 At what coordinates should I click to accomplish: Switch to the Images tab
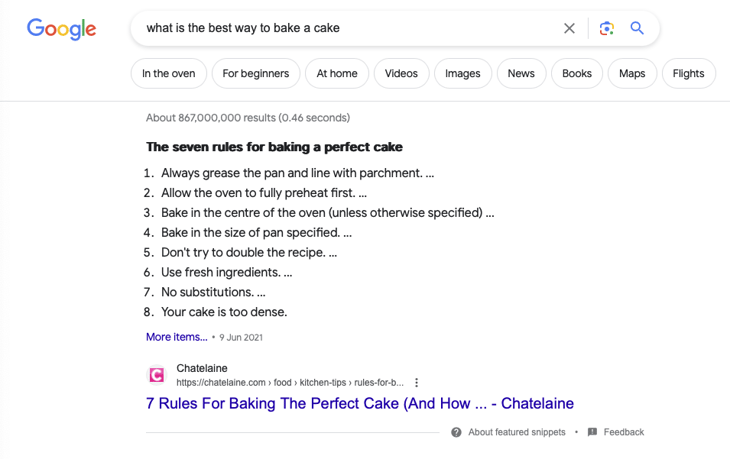(463, 74)
